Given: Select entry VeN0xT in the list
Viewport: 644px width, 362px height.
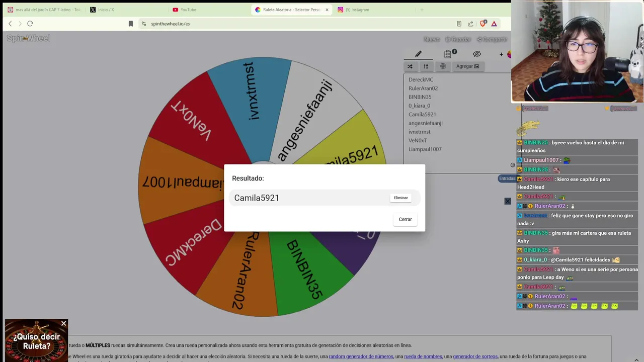Looking at the screenshot, I should [x=418, y=141].
